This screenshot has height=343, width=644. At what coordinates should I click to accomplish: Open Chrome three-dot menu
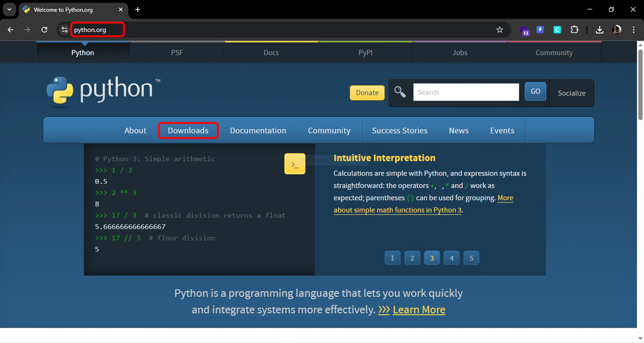pyautogui.click(x=633, y=30)
